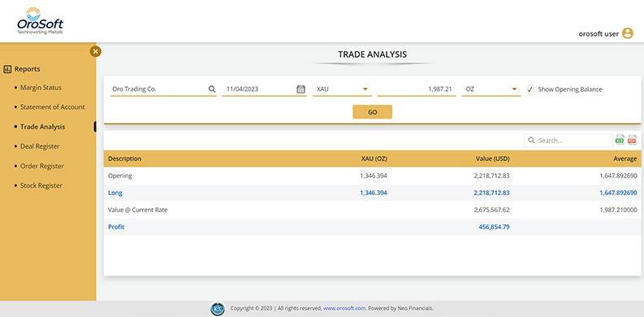Click the Reports chart icon
This screenshot has height=317, width=644.
click(x=7, y=69)
